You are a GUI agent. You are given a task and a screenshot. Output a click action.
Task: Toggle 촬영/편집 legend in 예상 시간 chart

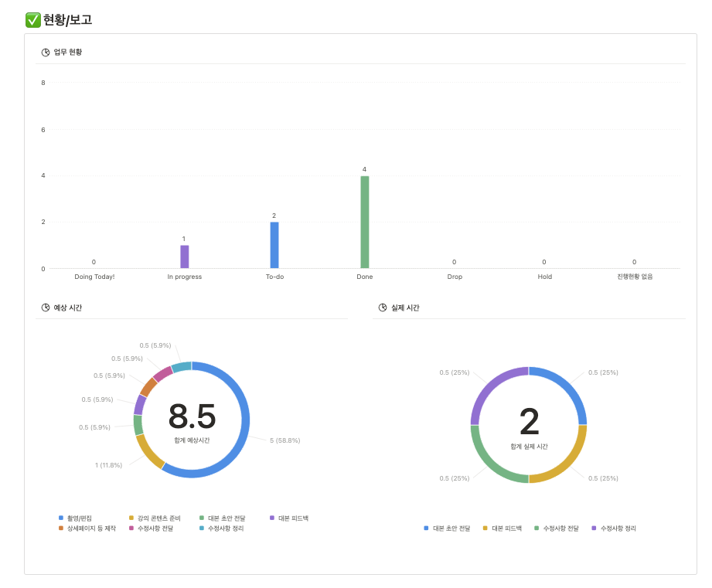tap(76, 518)
